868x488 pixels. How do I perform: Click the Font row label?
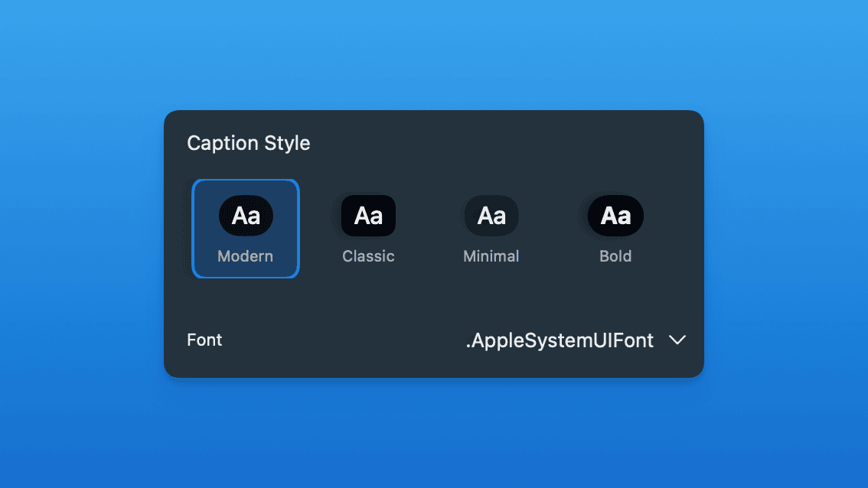click(x=204, y=340)
